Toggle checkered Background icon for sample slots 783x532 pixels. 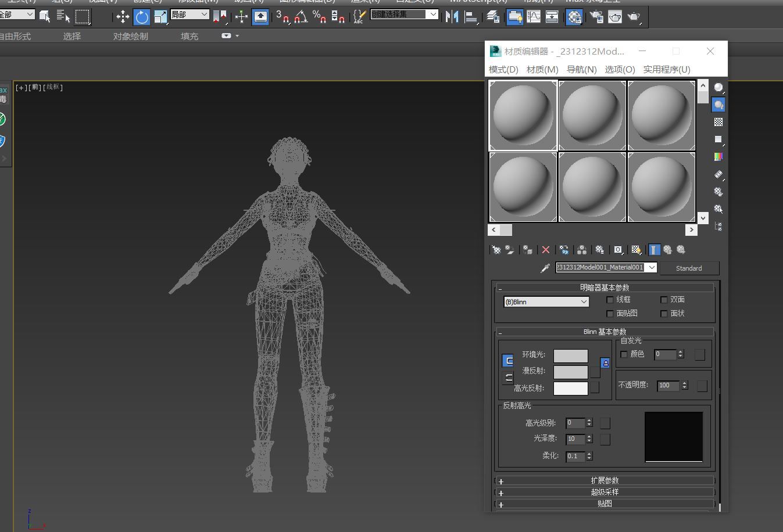[719, 122]
